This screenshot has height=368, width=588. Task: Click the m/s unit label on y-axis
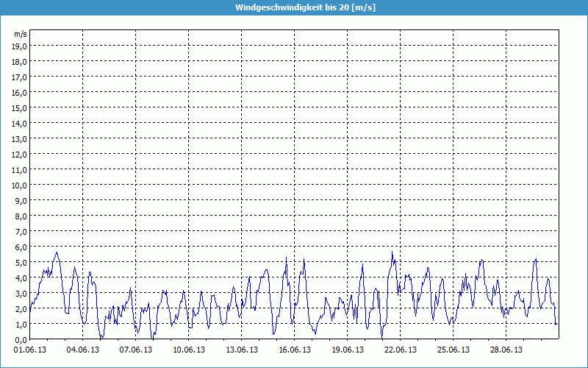(20, 34)
